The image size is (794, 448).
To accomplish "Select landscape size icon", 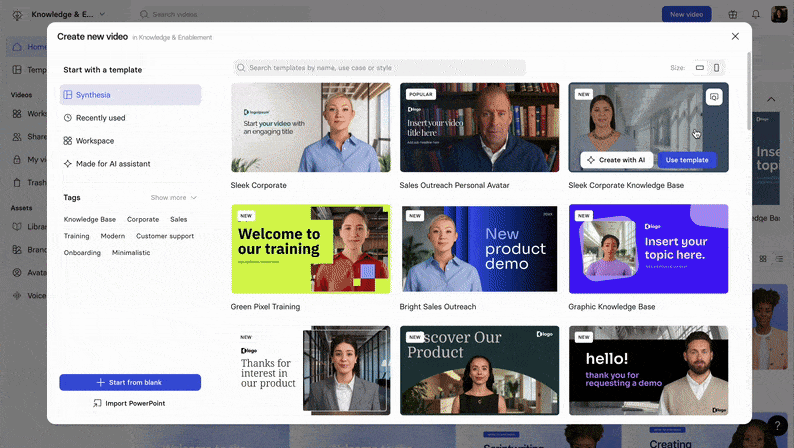I will tap(699, 67).
